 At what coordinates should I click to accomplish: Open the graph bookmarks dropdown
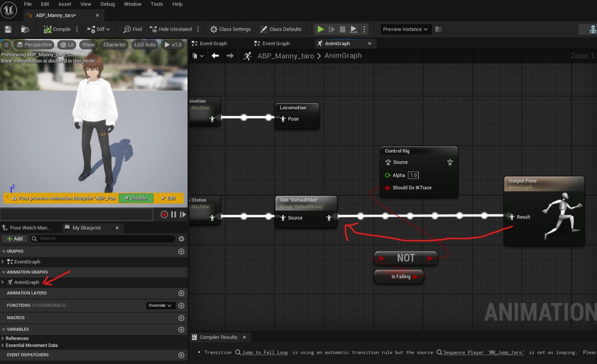[198, 56]
